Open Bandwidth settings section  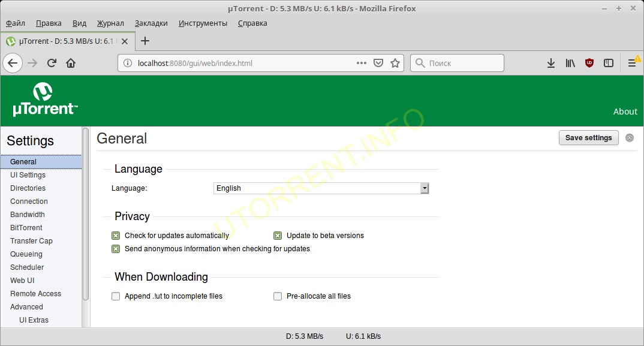(x=28, y=215)
